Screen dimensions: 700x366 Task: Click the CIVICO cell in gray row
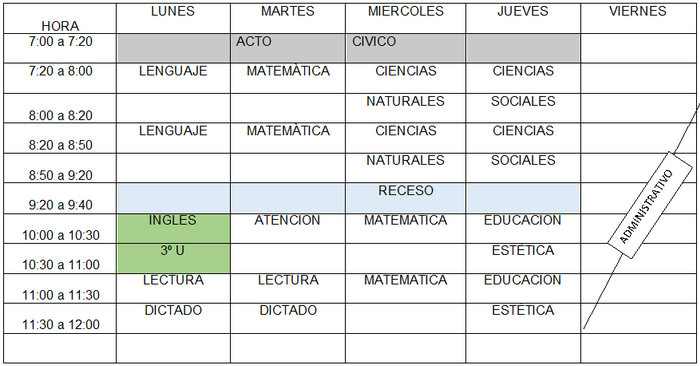point(405,48)
